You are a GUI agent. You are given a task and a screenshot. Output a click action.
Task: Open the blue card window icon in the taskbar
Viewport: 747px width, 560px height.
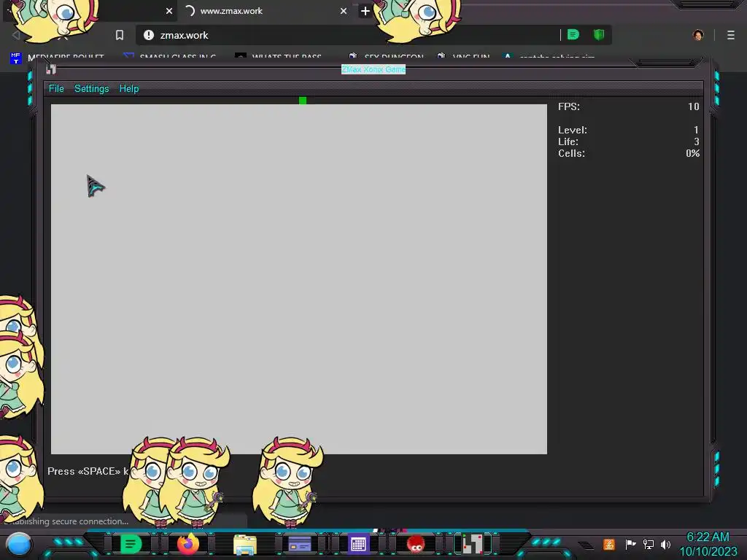pyautogui.click(x=300, y=544)
